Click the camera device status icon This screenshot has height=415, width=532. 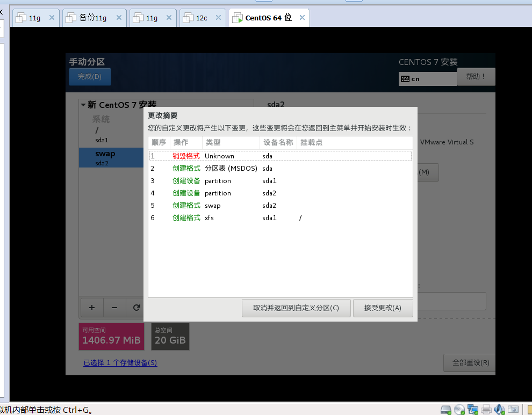point(513,410)
